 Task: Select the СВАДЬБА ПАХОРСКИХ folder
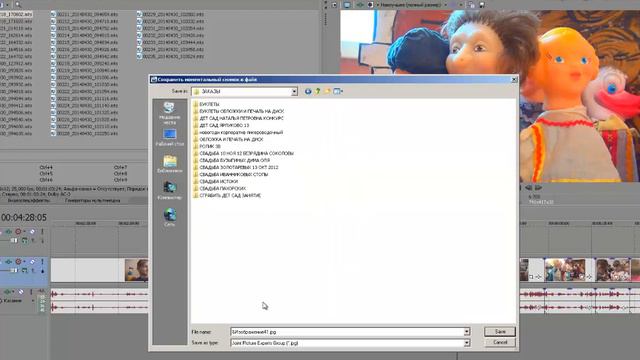pyautogui.click(x=220, y=189)
